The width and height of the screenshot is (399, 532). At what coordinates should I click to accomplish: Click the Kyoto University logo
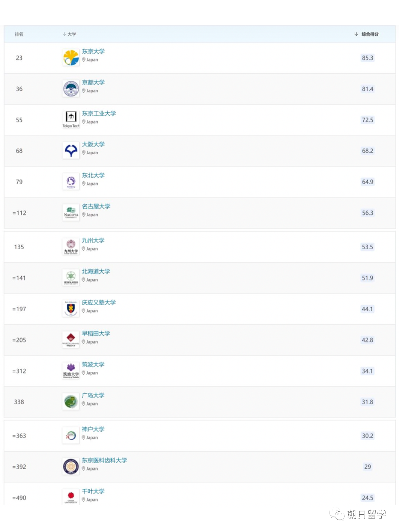point(71,89)
